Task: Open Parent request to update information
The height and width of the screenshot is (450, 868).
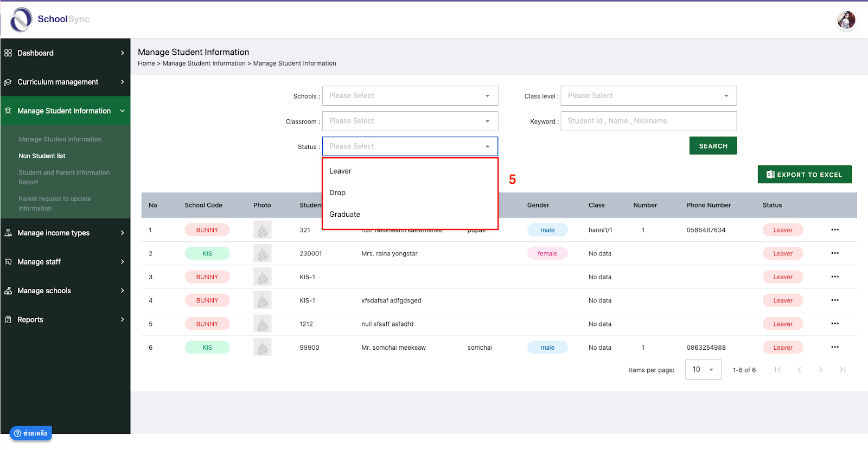Action: tap(55, 203)
